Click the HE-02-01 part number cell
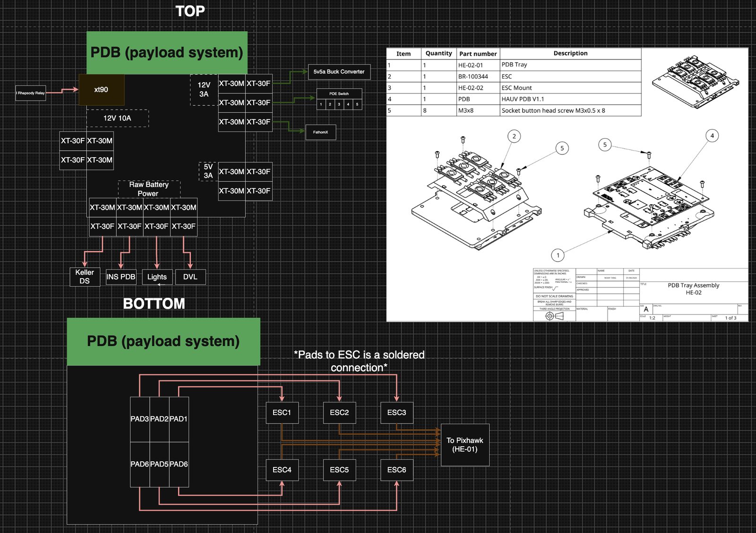The width and height of the screenshot is (756, 533). (x=478, y=65)
